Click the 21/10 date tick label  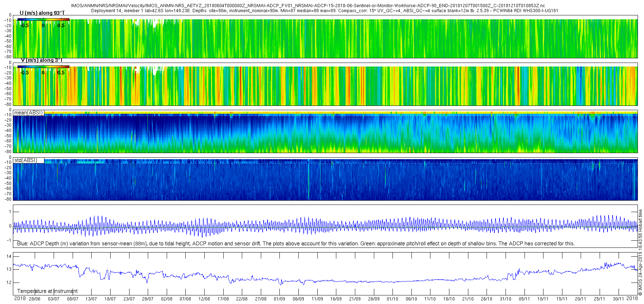tap(468, 299)
